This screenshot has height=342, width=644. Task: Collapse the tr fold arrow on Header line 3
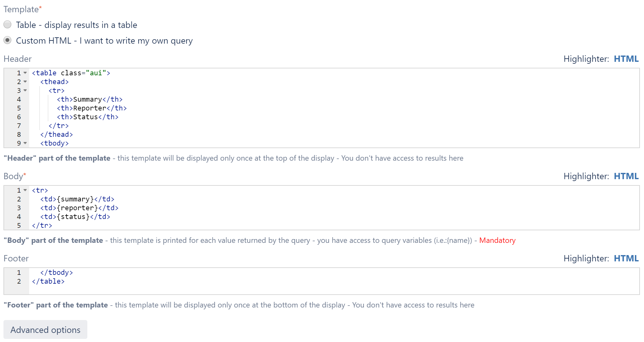[25, 90]
